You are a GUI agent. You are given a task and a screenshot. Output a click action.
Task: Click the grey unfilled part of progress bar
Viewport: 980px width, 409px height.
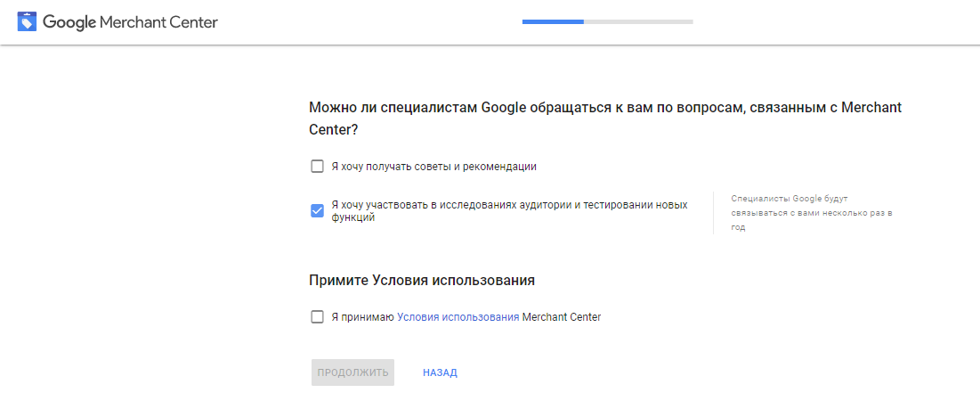[638, 22]
